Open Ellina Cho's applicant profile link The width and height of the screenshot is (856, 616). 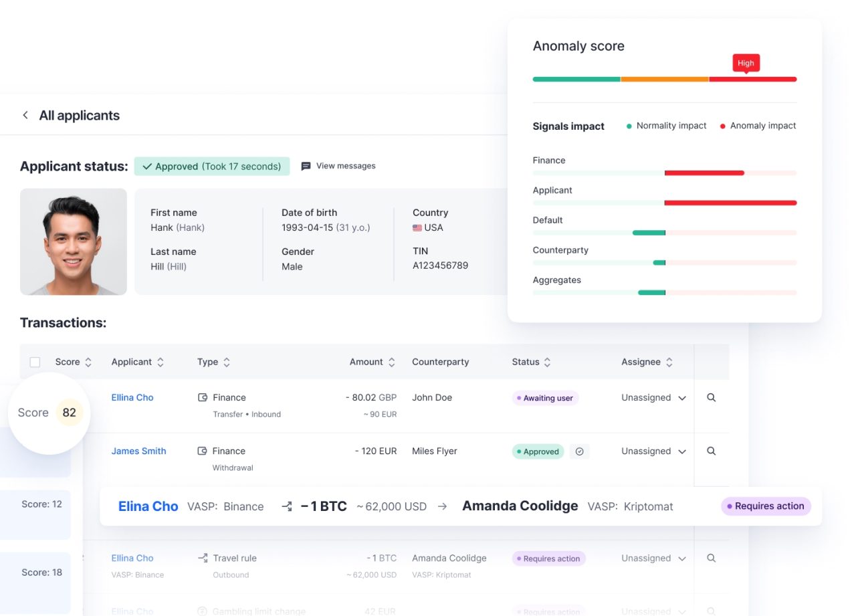[132, 397]
